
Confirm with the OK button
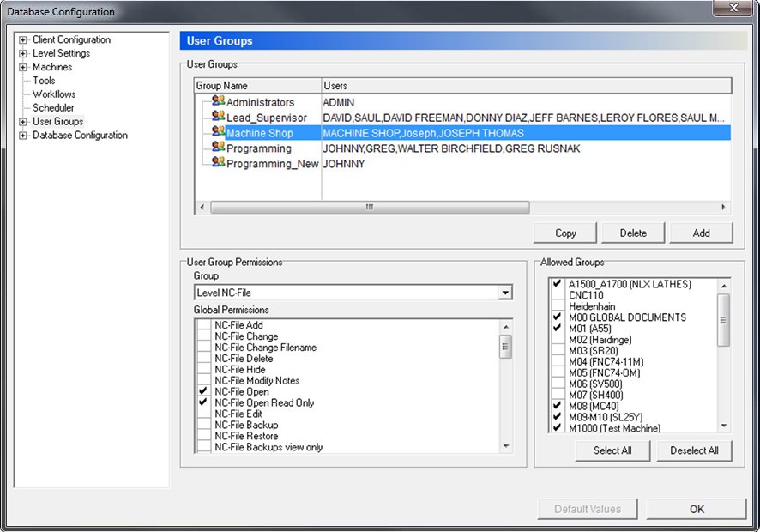pos(697,509)
